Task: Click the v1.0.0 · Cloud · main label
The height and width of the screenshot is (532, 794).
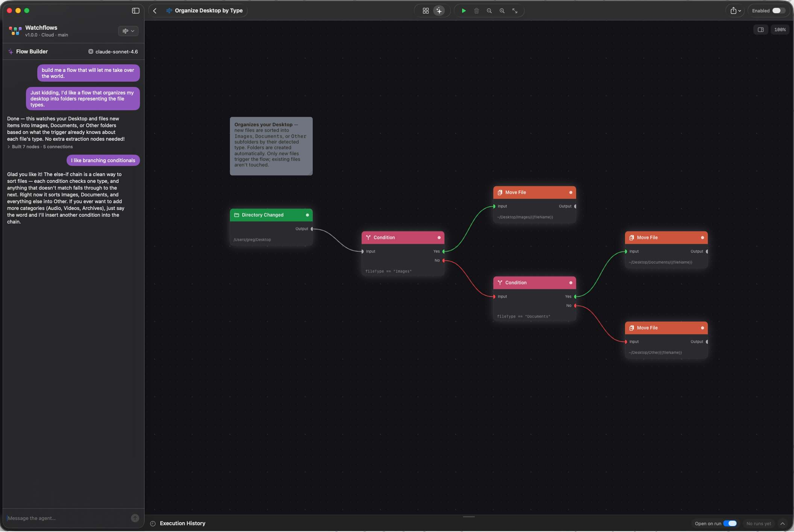Action: [x=47, y=35]
